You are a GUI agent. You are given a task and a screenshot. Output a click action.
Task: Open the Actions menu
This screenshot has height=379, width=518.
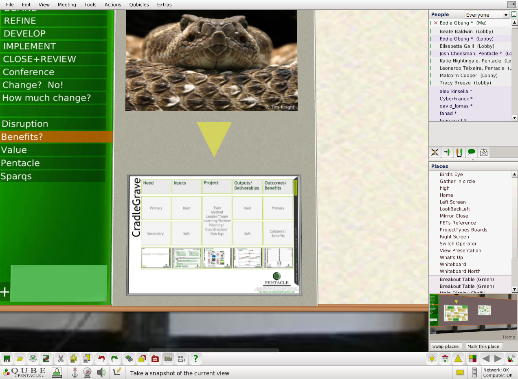point(113,5)
